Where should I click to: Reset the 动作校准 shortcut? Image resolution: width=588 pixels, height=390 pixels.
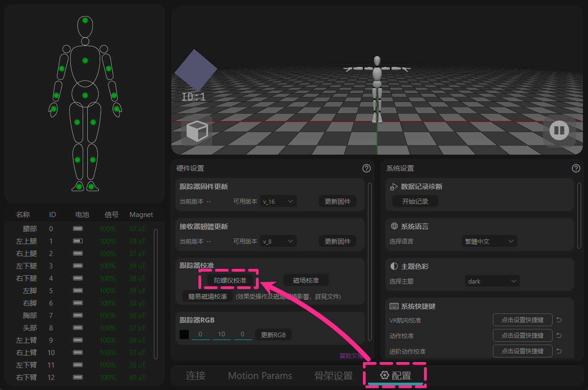559,335
